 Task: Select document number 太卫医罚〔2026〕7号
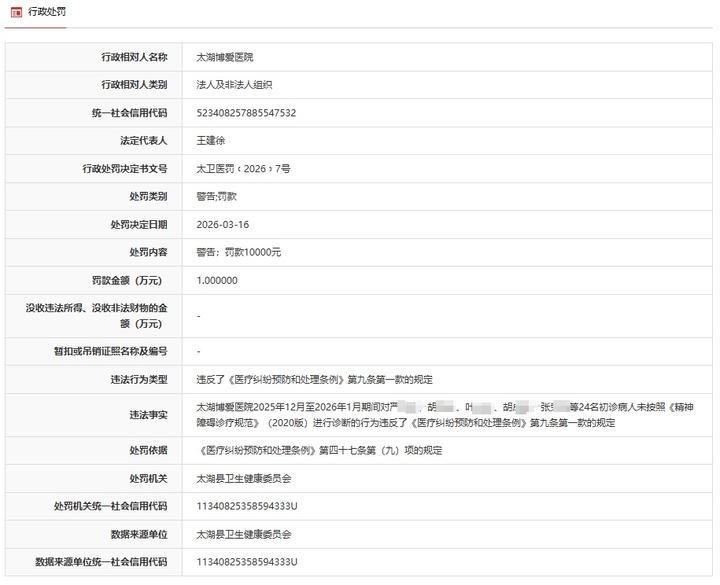[x=243, y=169]
